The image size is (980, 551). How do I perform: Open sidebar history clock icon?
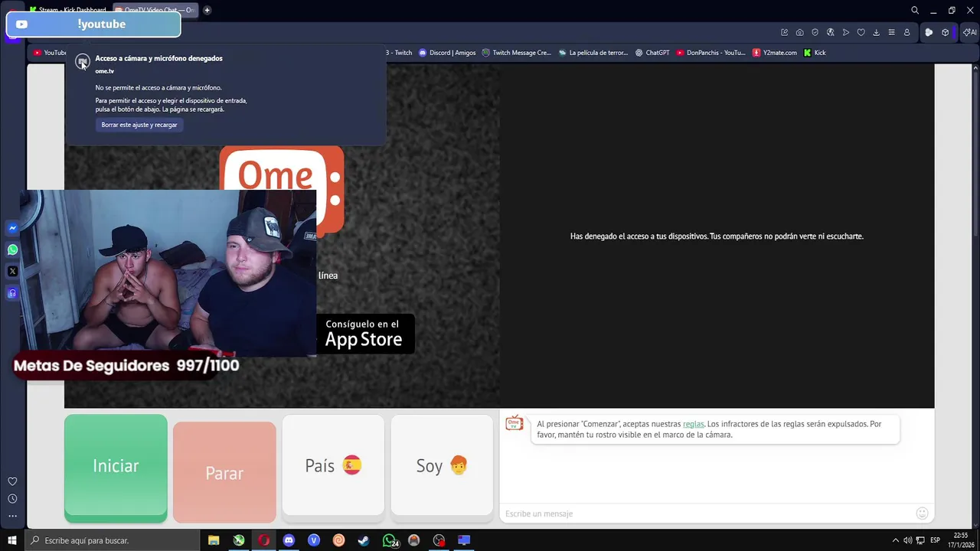pyautogui.click(x=12, y=499)
